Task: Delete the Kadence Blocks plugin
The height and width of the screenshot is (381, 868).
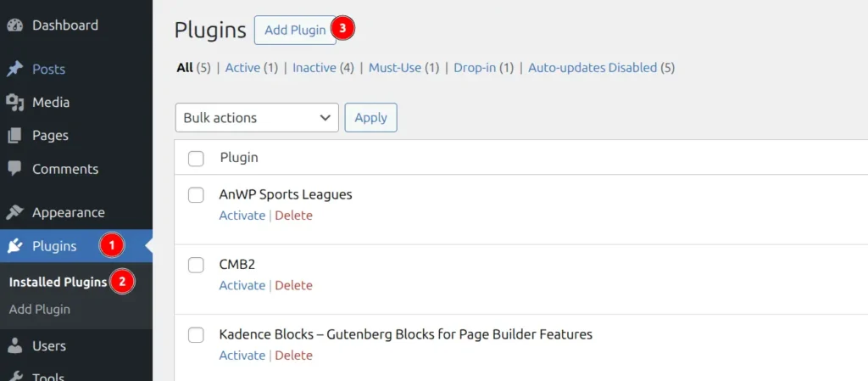Action: coord(293,355)
